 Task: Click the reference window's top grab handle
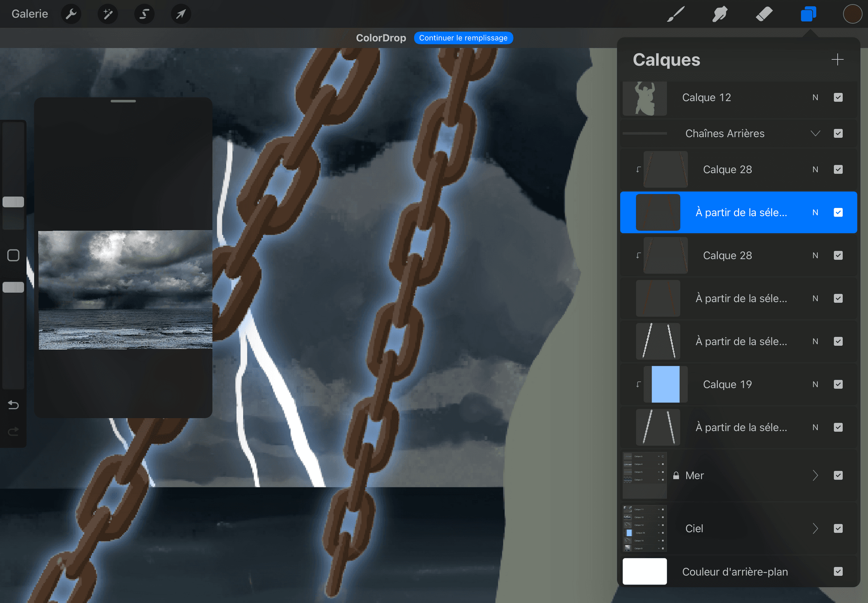[123, 101]
